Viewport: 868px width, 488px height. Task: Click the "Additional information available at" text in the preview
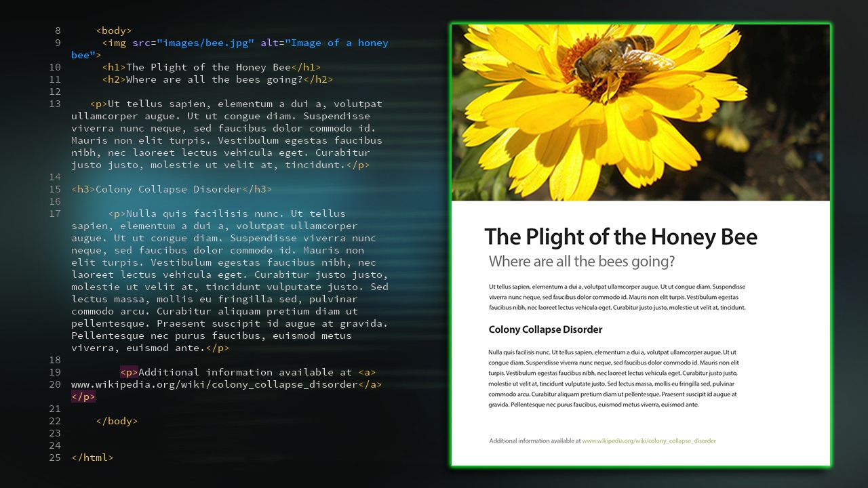(x=534, y=441)
